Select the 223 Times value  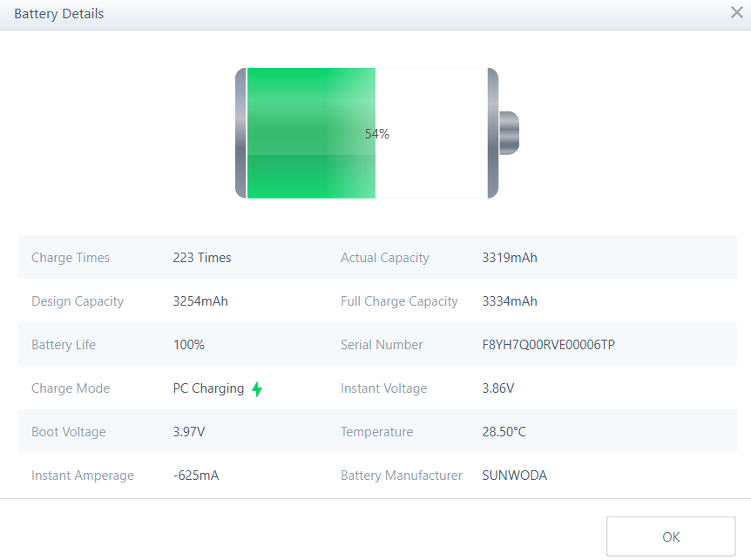[202, 258]
